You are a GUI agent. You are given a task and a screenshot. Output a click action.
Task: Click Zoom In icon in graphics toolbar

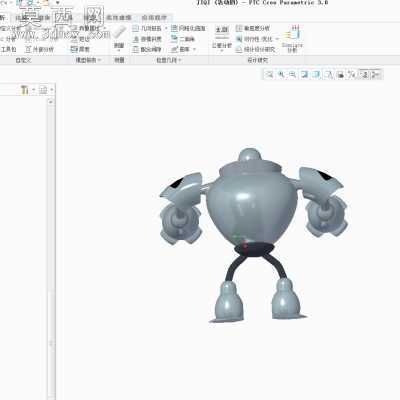point(281,75)
